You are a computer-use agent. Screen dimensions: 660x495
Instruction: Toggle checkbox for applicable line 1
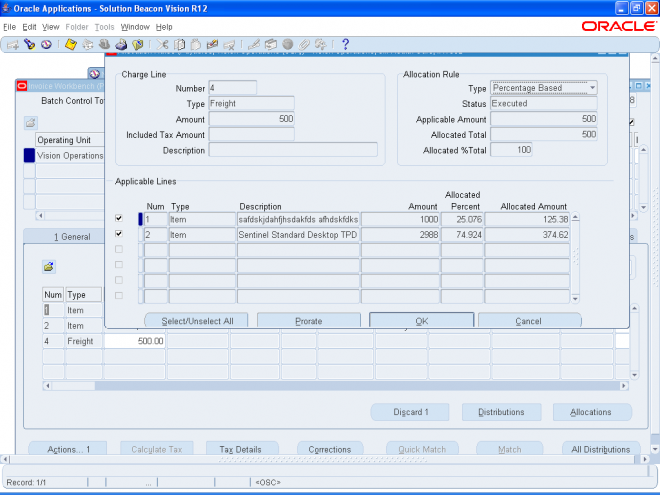coord(119,218)
